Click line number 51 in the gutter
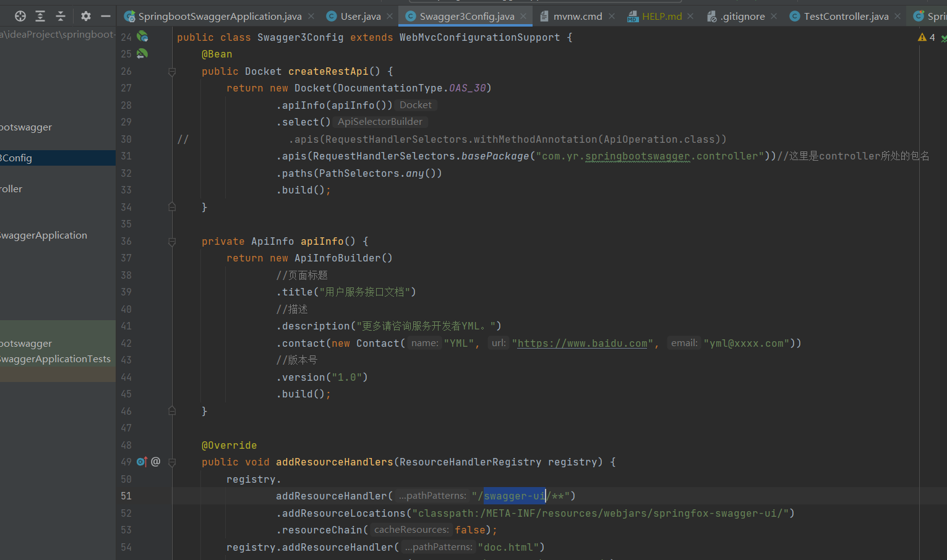947x560 pixels. pos(126,496)
